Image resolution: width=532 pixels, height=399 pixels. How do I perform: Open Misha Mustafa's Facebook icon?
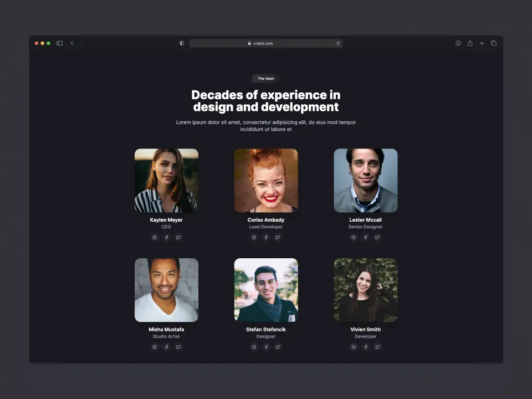point(166,347)
